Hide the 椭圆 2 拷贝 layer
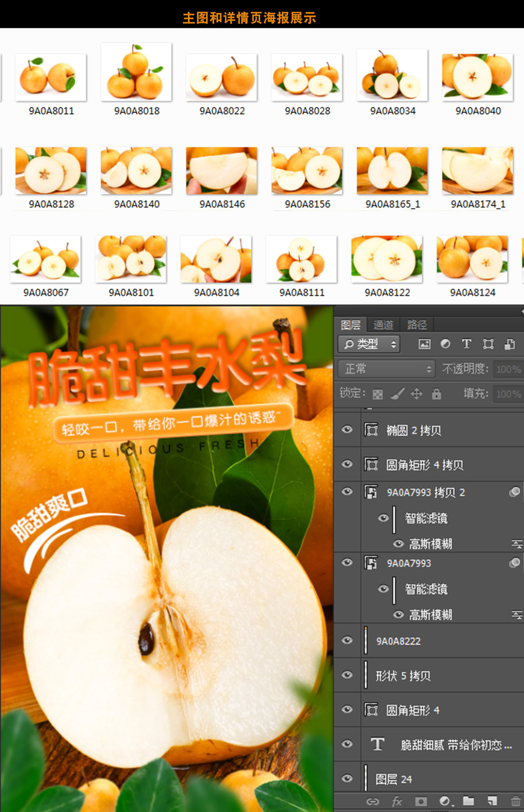524x812 pixels. point(348,430)
